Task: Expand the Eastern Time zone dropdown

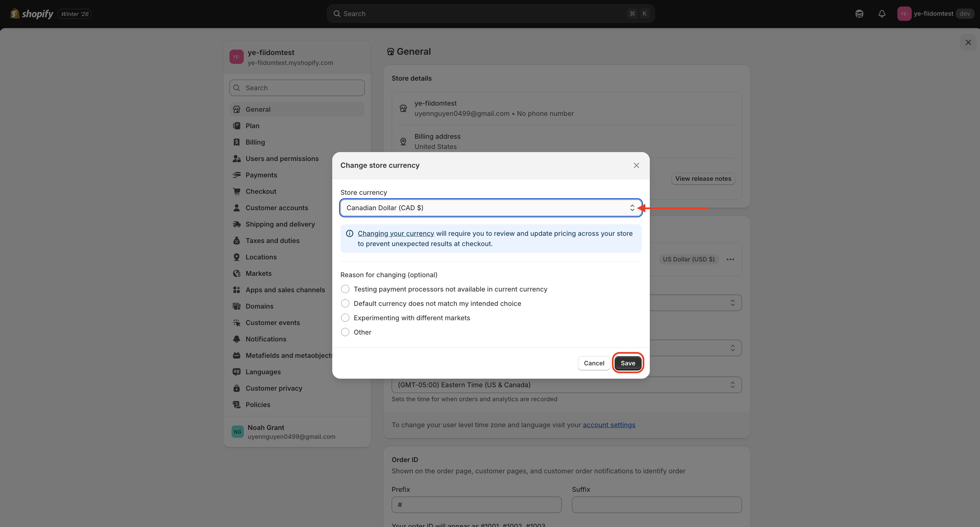Action: point(566,385)
